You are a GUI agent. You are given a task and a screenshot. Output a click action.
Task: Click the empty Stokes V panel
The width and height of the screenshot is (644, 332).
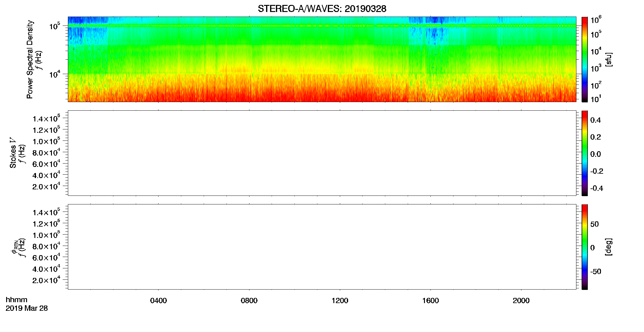pos(322,153)
